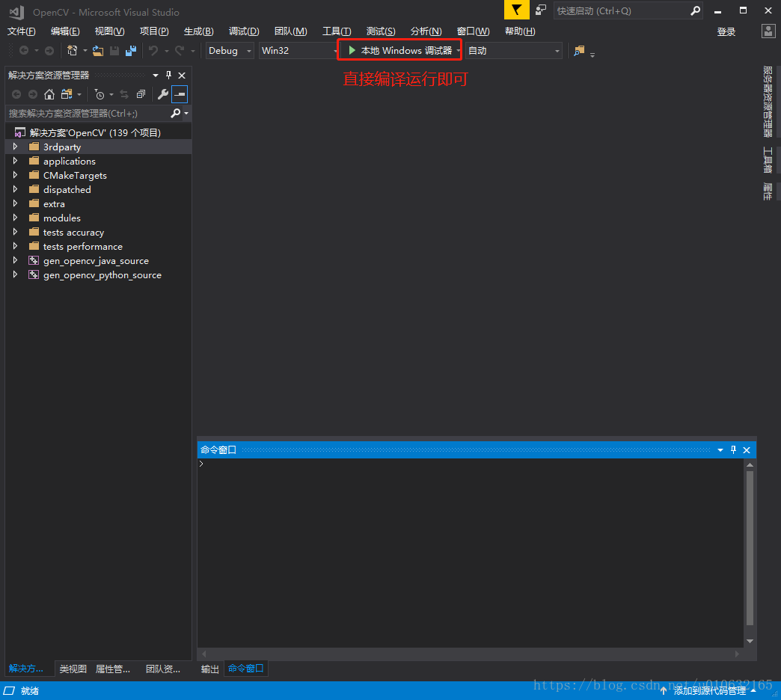This screenshot has height=700, width=781.
Task: Close the Command Window panel
Action: pyautogui.click(x=747, y=450)
